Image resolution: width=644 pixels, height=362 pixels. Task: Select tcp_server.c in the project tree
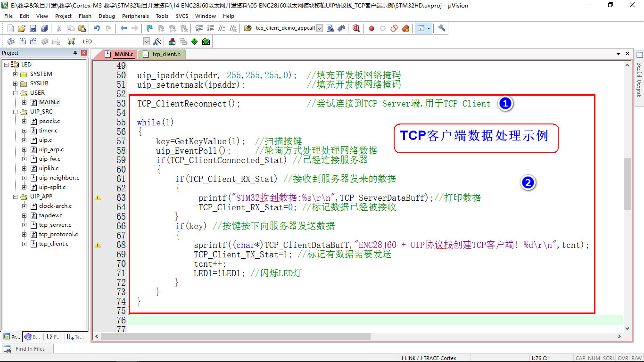(x=55, y=225)
